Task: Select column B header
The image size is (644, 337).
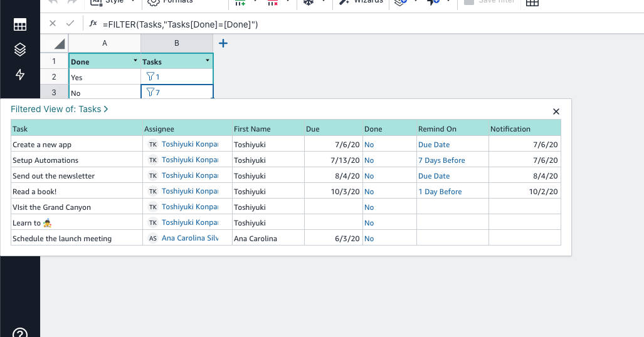Action: coord(177,43)
